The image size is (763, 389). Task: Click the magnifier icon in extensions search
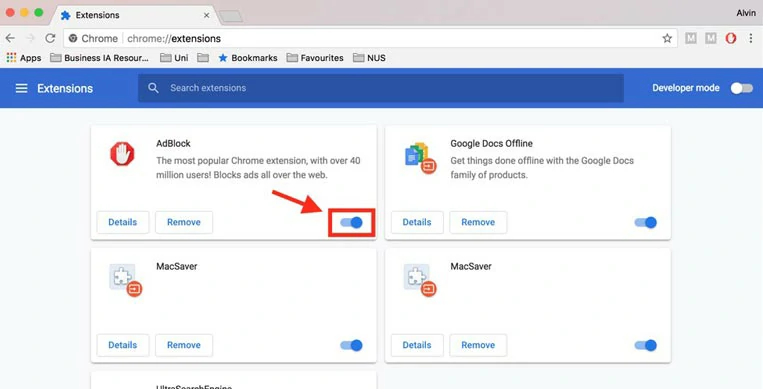point(153,88)
